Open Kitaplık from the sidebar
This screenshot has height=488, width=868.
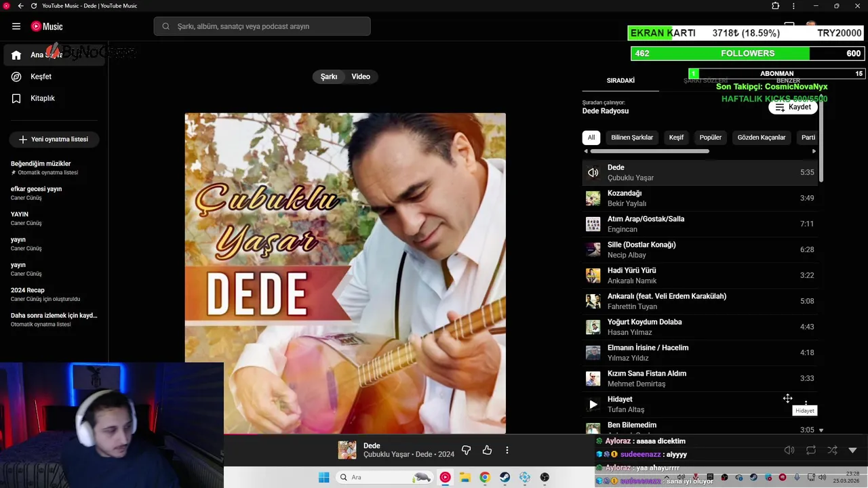[42, 98]
